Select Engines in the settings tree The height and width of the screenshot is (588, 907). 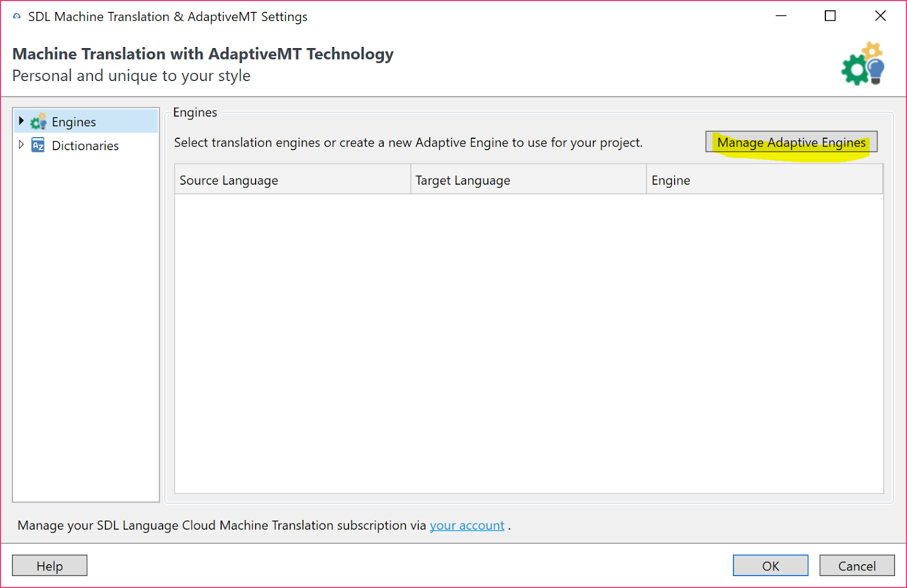[x=74, y=122]
